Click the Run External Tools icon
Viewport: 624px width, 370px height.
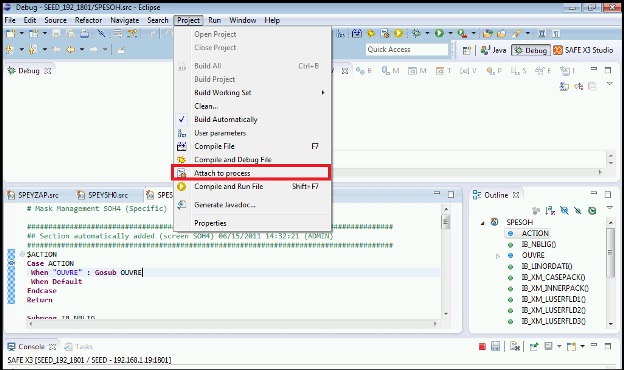click(x=462, y=33)
